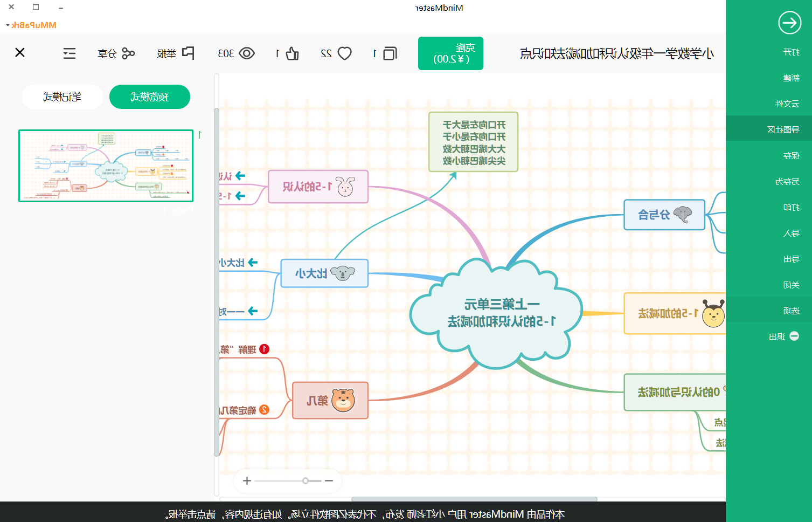Switch to 笔记模式 notes mode
The width and height of the screenshot is (812, 522).
pyautogui.click(x=63, y=97)
